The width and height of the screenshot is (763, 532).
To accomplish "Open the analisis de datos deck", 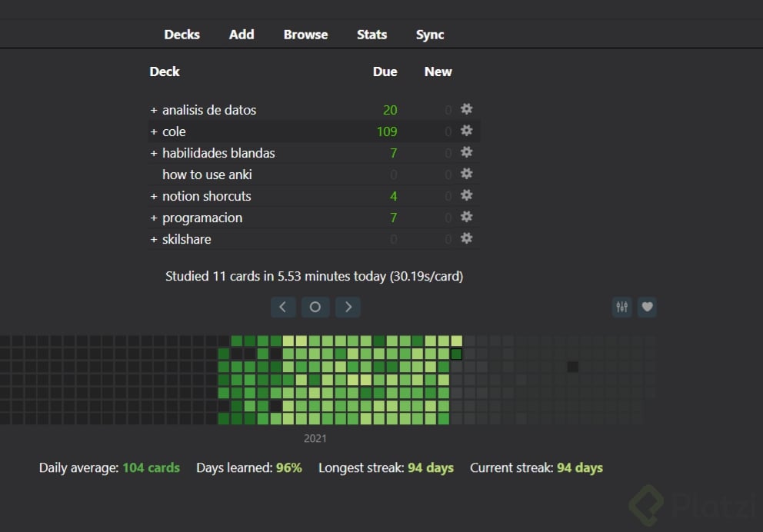I will point(209,110).
